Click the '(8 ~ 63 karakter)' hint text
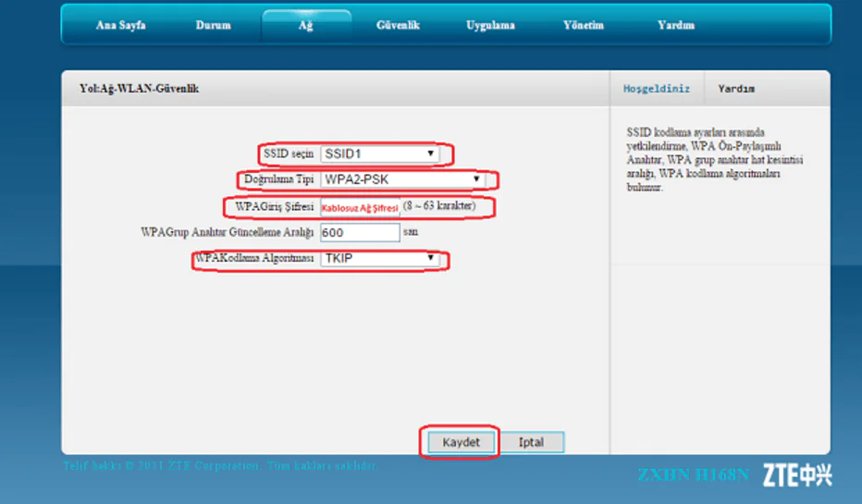The height and width of the screenshot is (504, 862). 439,205
